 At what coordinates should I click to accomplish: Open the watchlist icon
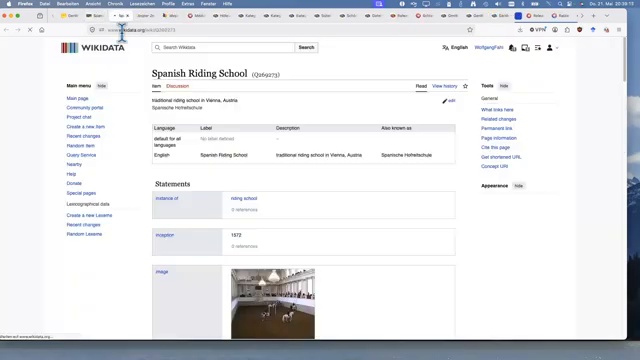coord(538,48)
